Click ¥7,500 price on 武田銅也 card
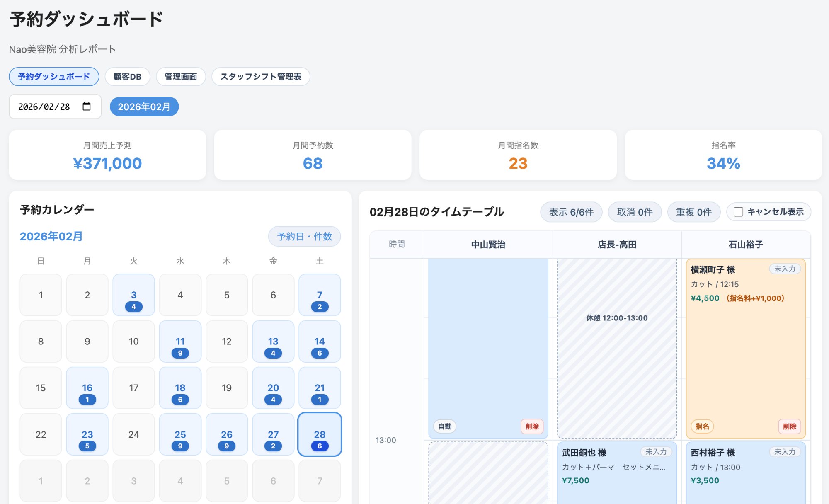The width and height of the screenshot is (829, 504). [575, 480]
